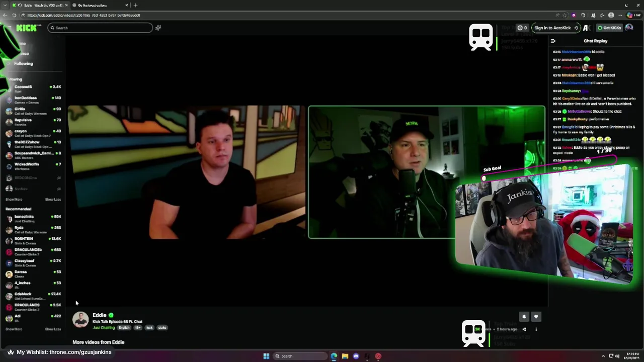Click the Kick search field
Image resolution: width=644 pixels, height=362 pixels.
(101, 28)
